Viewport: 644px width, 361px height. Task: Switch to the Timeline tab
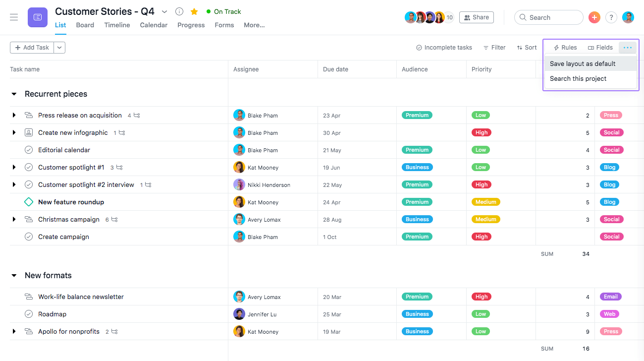coord(117,25)
